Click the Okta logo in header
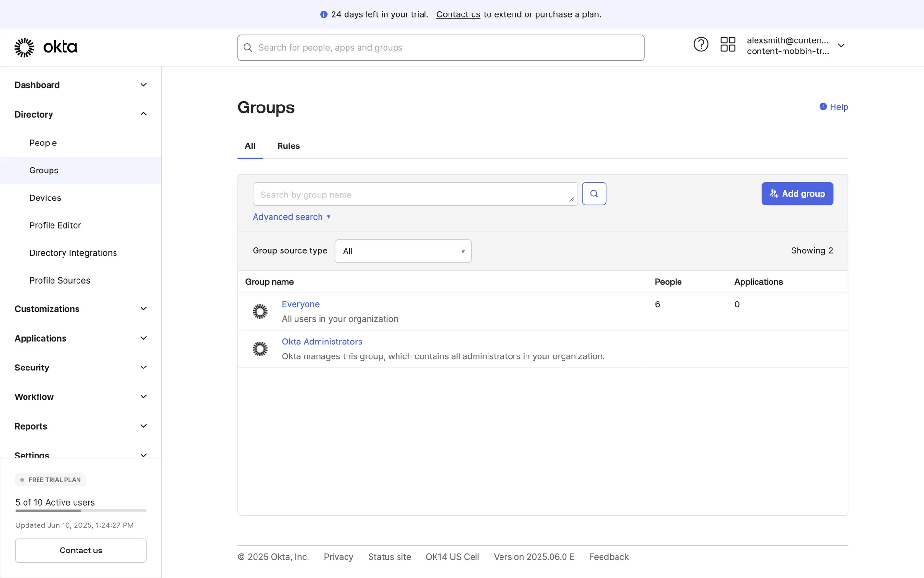This screenshot has height=578, width=924. 46,47
